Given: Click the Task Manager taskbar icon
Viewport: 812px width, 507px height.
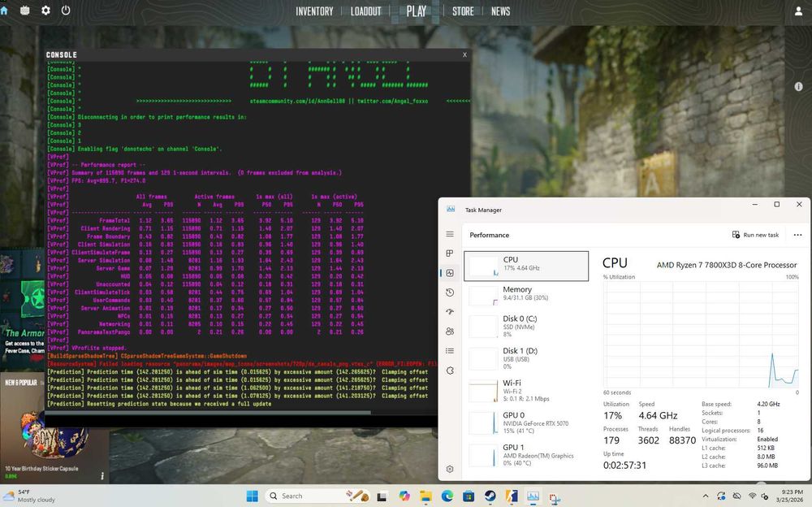Looking at the screenshot, I should 533,496.
